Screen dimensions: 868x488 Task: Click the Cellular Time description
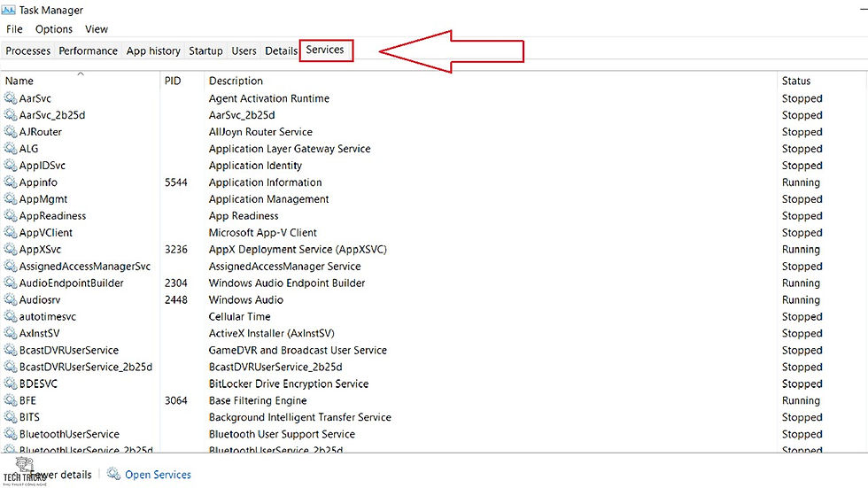[240, 316]
